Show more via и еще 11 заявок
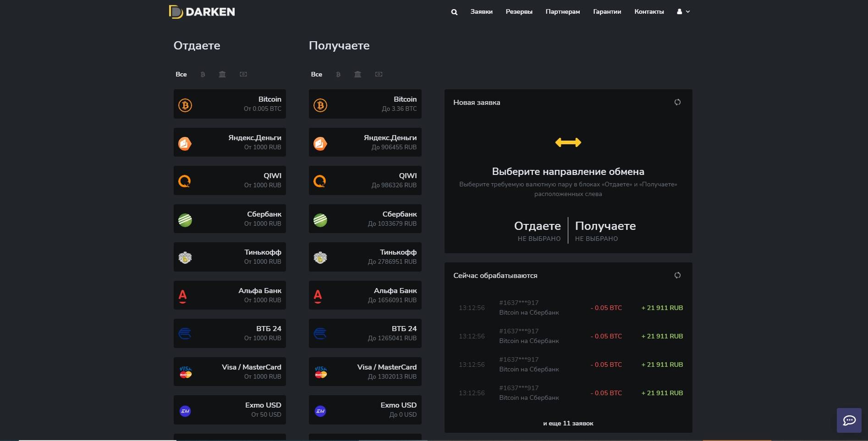The image size is (868, 441). [568, 423]
